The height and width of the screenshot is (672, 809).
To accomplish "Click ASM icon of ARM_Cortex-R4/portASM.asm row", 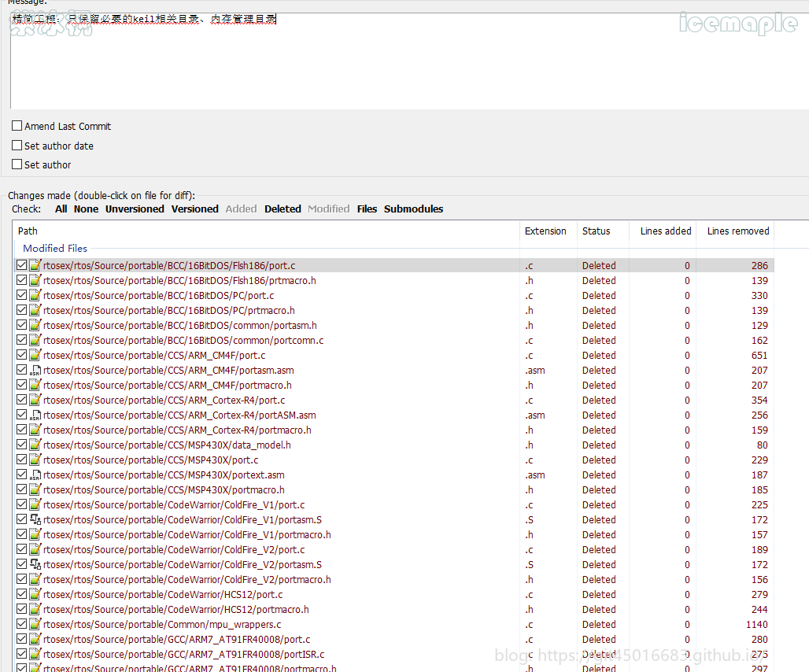I will coord(35,415).
